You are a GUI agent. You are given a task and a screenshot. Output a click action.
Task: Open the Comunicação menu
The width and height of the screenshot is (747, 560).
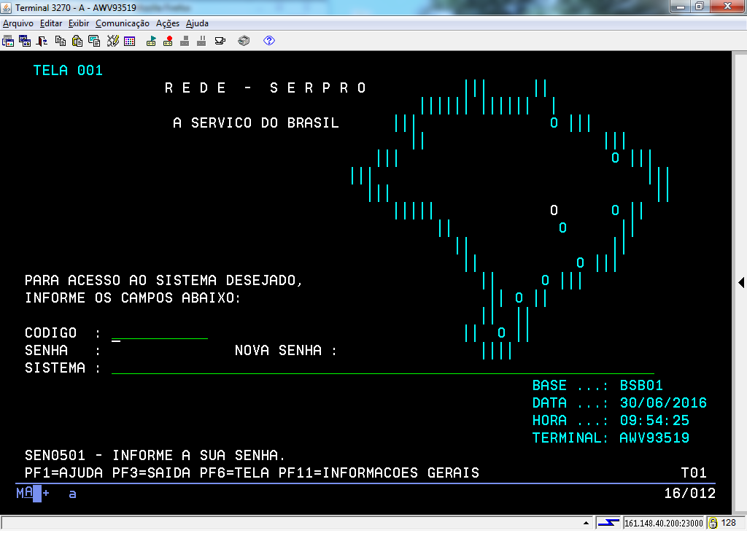[x=123, y=23]
